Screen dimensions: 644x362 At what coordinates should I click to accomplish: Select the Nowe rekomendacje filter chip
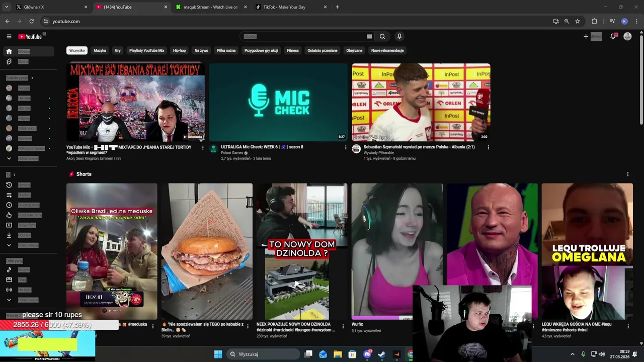tap(387, 50)
